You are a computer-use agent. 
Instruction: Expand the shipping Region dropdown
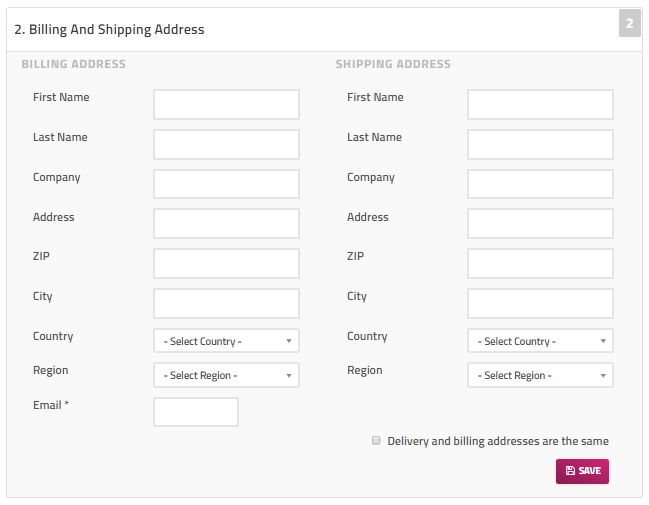[x=540, y=375]
